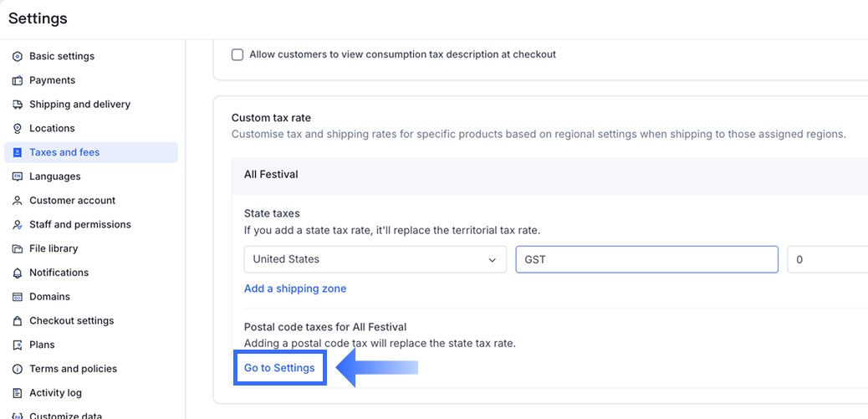This screenshot has height=419, width=868.
Task: Click the Add a shipping zone link
Action: click(x=294, y=289)
